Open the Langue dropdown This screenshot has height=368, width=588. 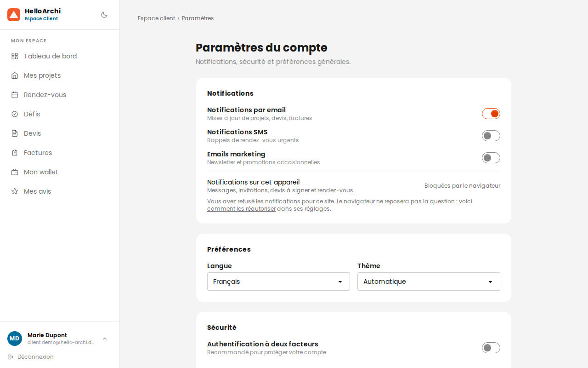coord(278,282)
